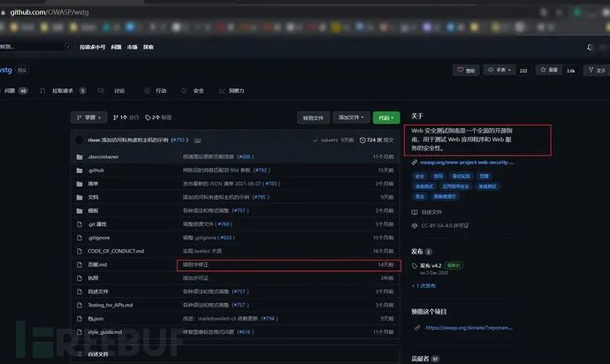This screenshot has width=610, height=364.
Task: Click link icon beside owasp.org URL
Action: tap(415, 163)
